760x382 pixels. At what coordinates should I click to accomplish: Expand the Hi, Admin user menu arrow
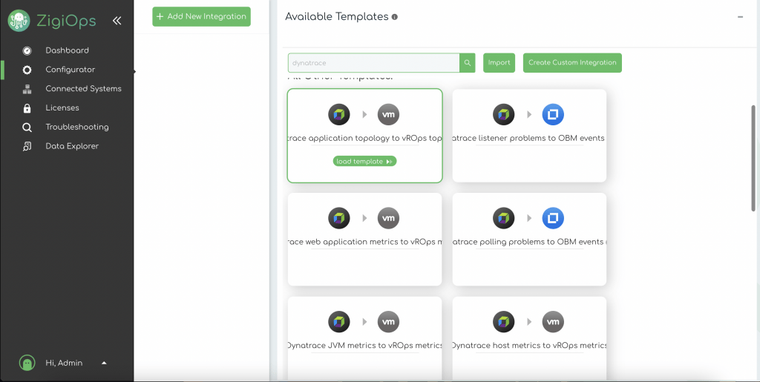[x=104, y=363]
